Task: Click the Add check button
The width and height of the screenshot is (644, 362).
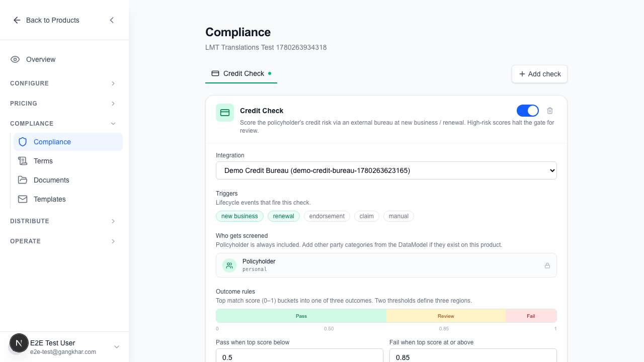Action: tap(539, 74)
